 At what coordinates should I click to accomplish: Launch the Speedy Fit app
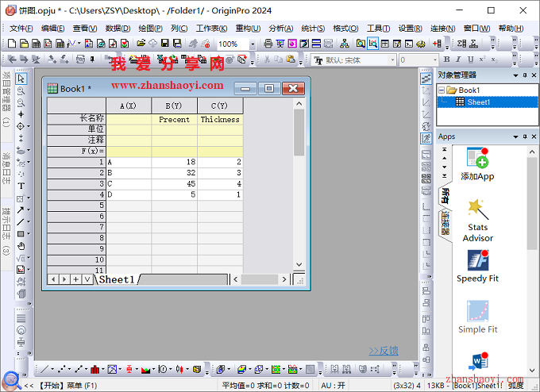[x=477, y=266]
